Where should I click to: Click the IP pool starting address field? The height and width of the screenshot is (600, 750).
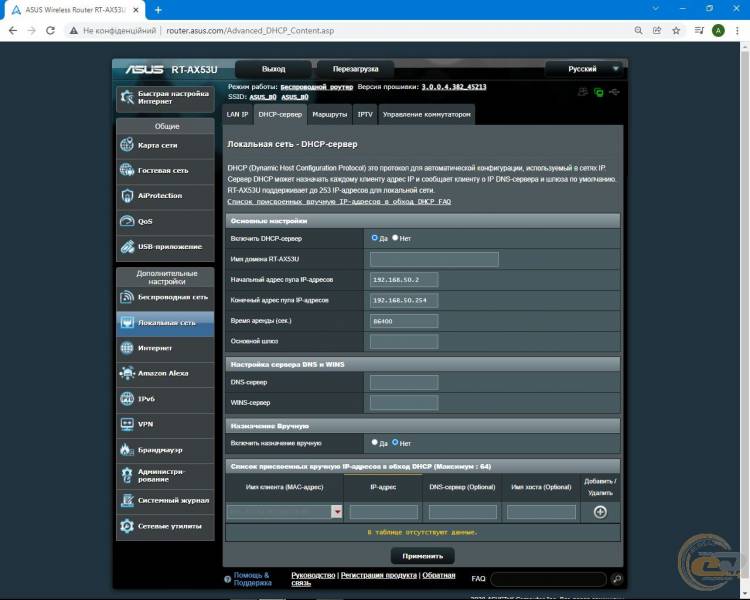tap(404, 279)
